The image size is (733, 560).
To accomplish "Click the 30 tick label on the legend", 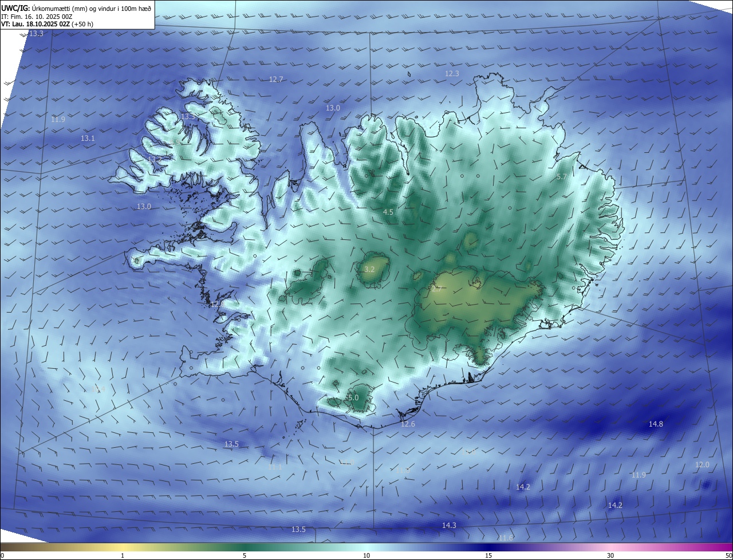I will pos(610,555).
